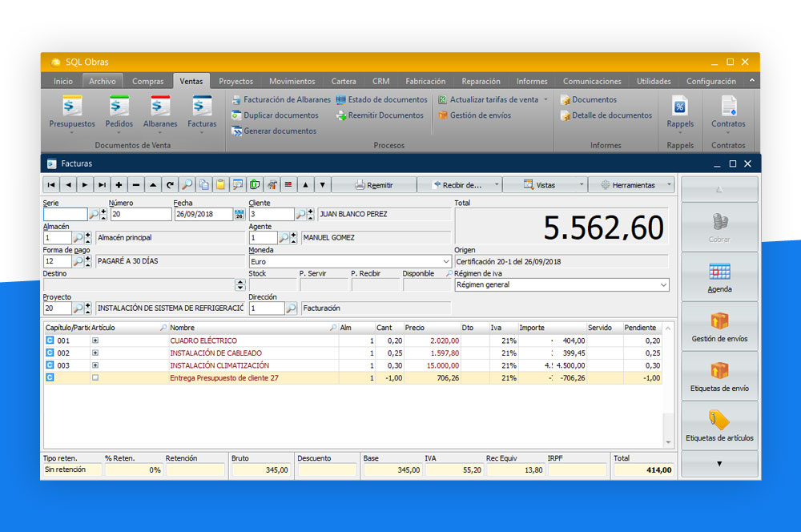Click Etiquetas de artículos tag icon

click(x=719, y=421)
